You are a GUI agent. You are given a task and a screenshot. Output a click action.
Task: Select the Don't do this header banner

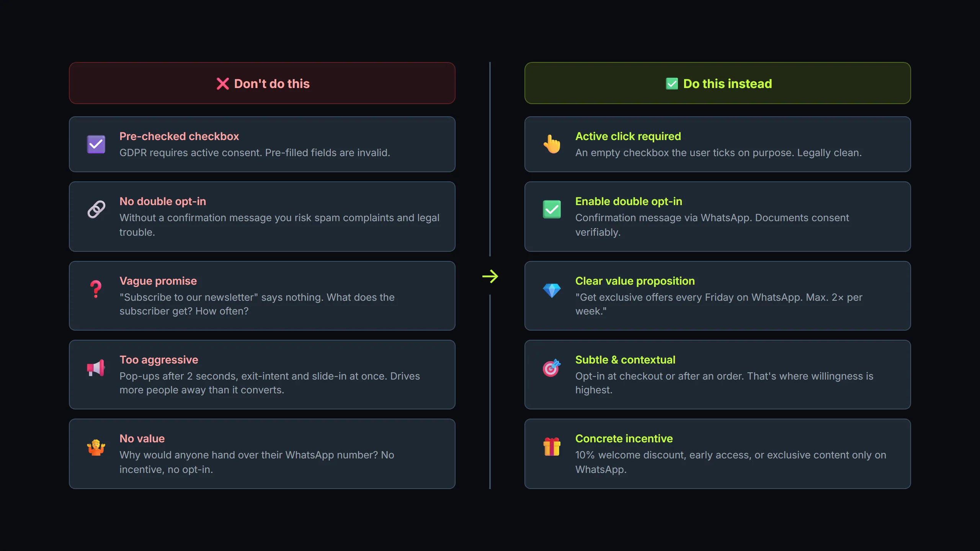click(x=262, y=83)
